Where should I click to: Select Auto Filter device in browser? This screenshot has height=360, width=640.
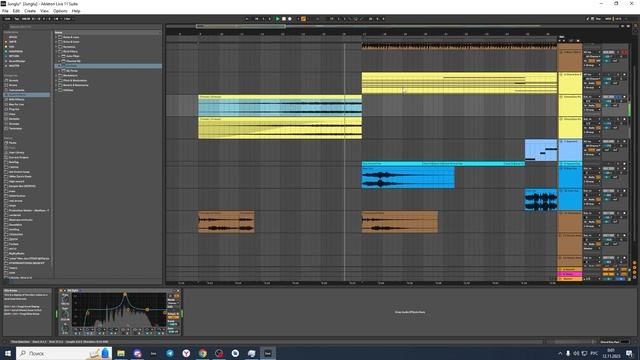[72, 56]
